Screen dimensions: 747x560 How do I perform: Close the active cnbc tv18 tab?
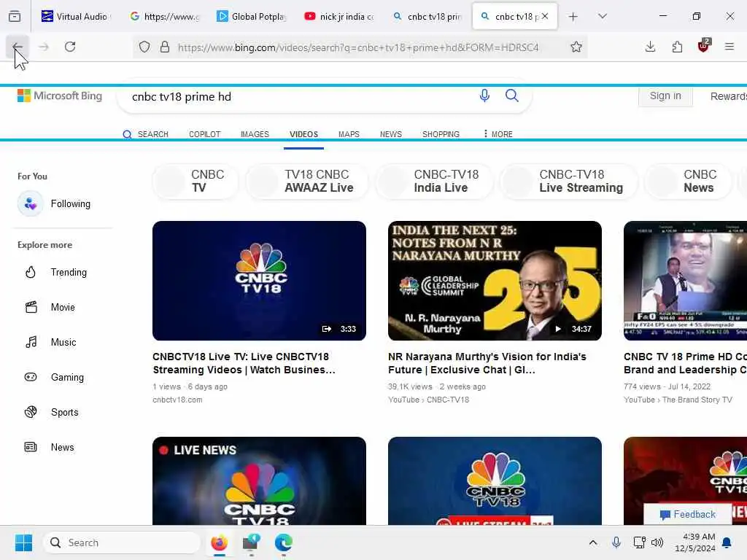pos(545,16)
